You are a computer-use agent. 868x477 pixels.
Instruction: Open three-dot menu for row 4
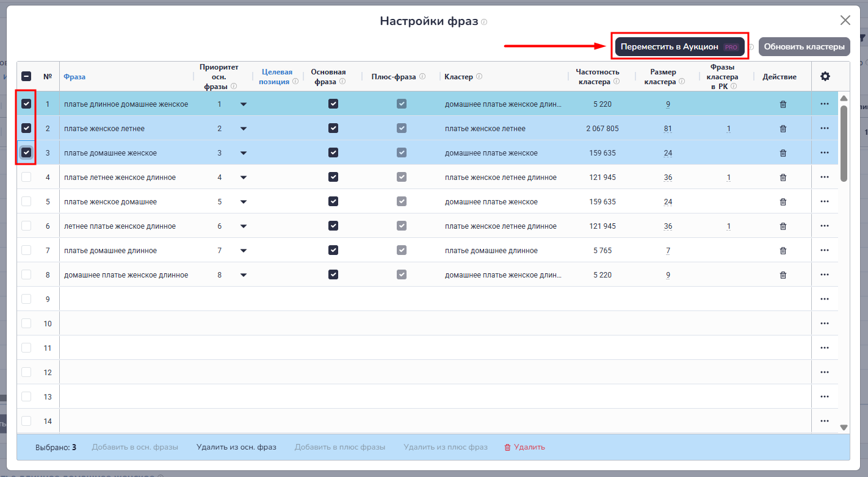[825, 178]
